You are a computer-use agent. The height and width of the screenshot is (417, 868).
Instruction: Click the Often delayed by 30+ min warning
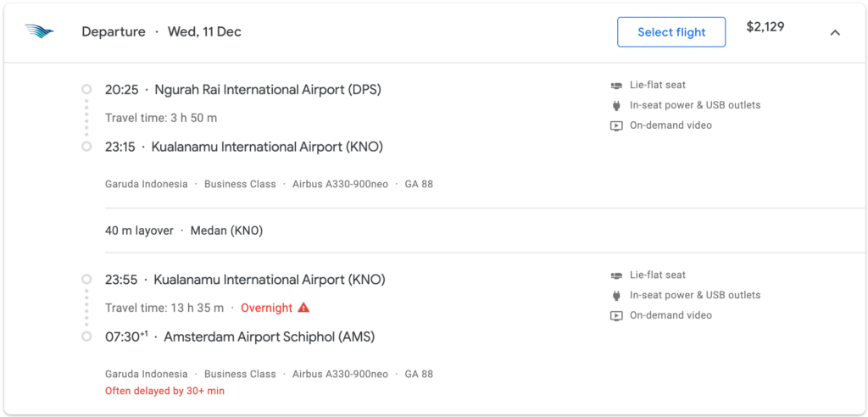(164, 391)
